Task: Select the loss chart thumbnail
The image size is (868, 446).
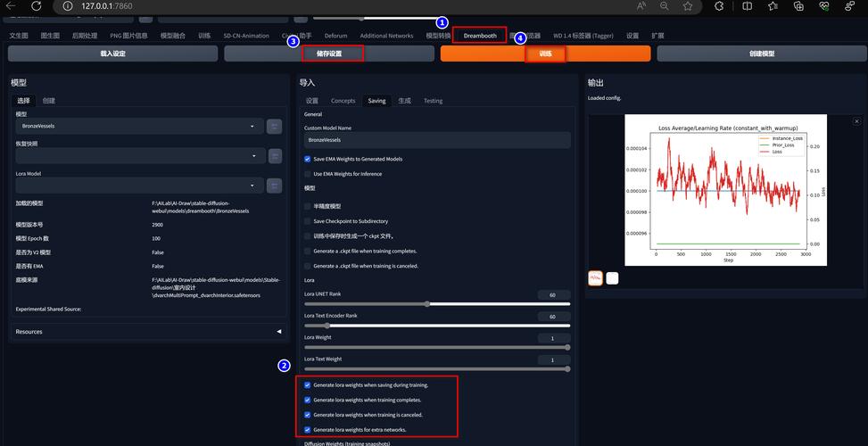Action: click(x=595, y=277)
